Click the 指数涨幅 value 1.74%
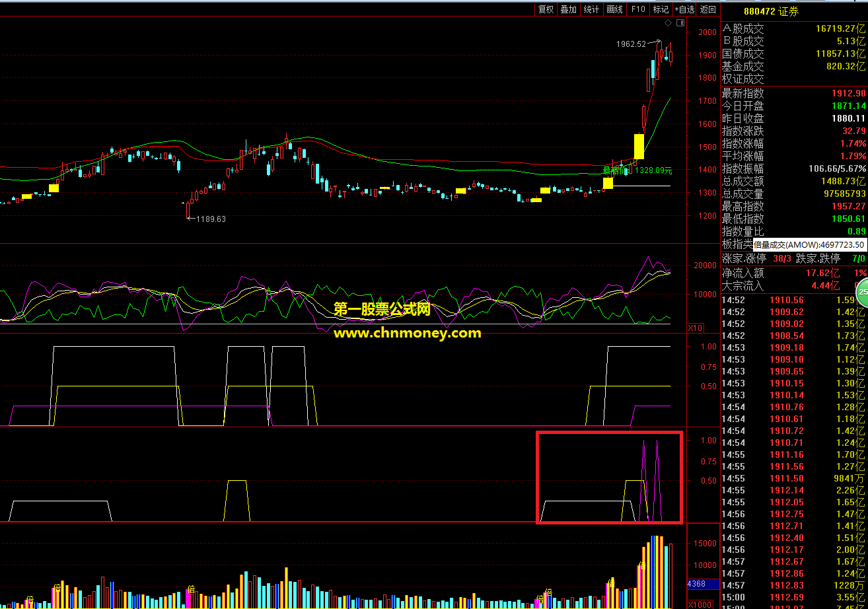868x609 pixels. point(853,143)
